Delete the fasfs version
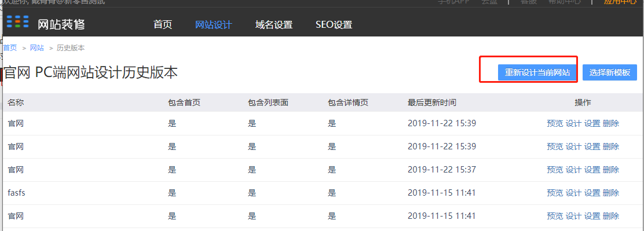The width and height of the screenshot is (644, 231). pyautogui.click(x=611, y=192)
